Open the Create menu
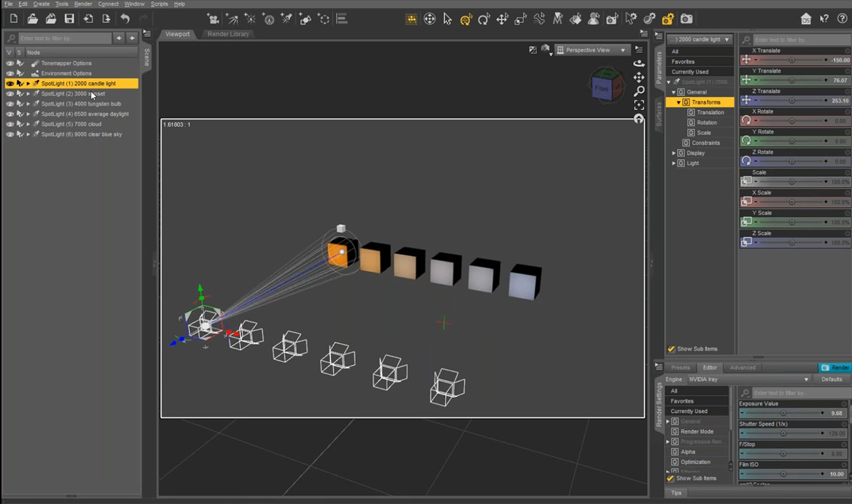 (x=41, y=4)
